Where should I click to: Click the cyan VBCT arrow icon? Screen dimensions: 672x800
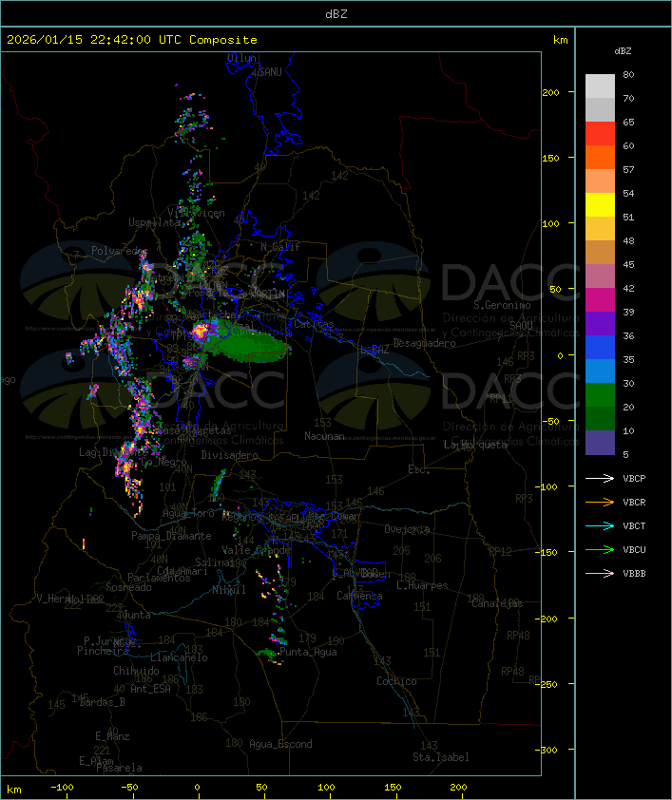(x=600, y=526)
